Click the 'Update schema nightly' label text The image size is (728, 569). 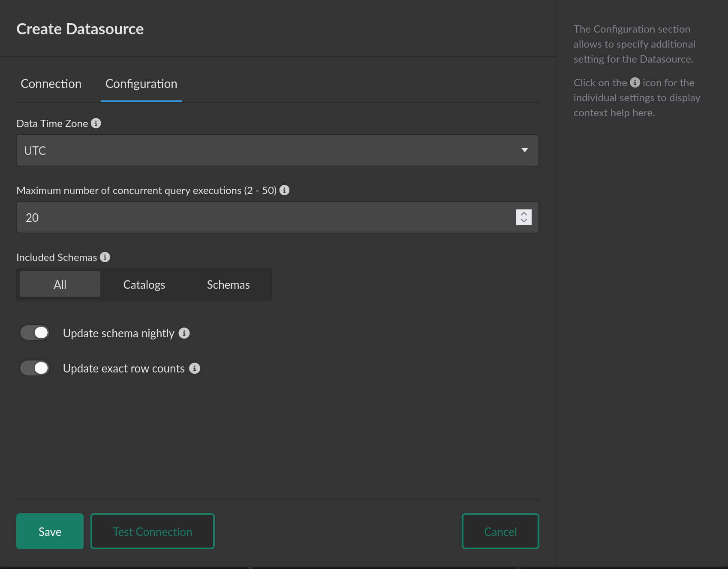(x=119, y=333)
